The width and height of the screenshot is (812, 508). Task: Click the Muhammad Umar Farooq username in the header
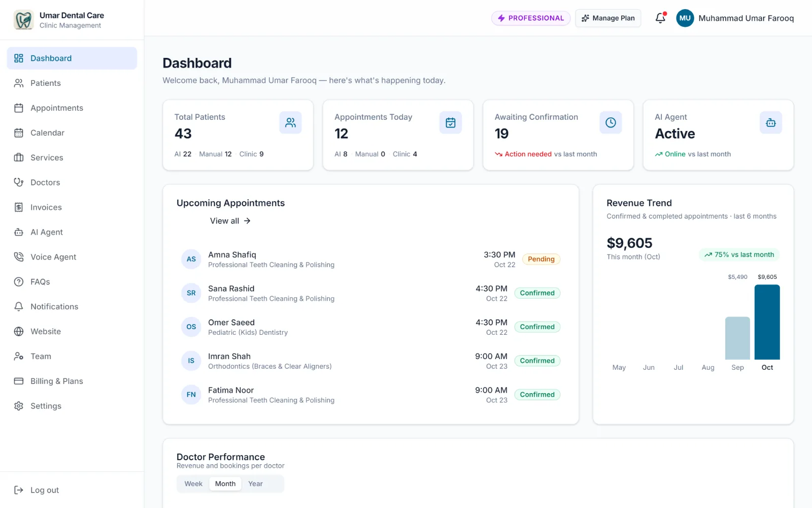[746, 18]
